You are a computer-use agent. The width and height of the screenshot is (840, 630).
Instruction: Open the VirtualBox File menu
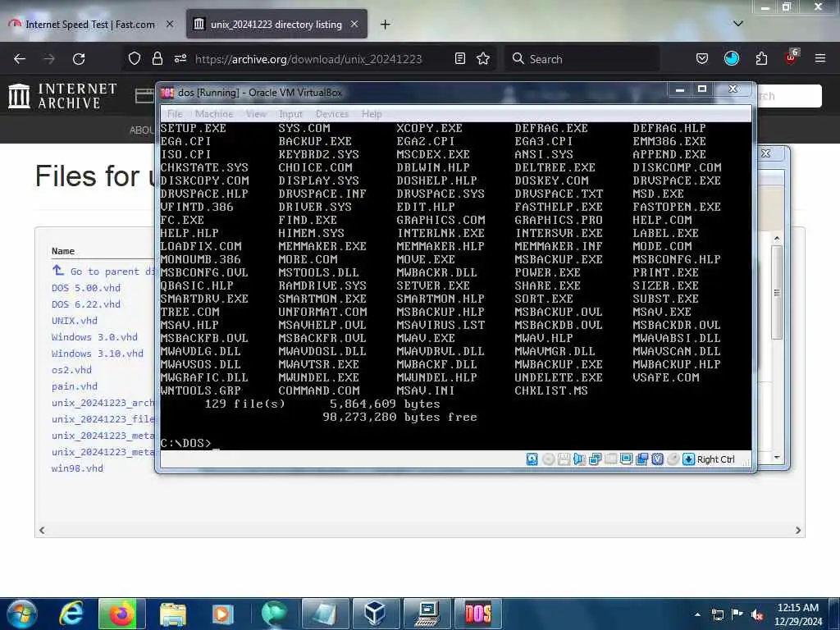(175, 114)
